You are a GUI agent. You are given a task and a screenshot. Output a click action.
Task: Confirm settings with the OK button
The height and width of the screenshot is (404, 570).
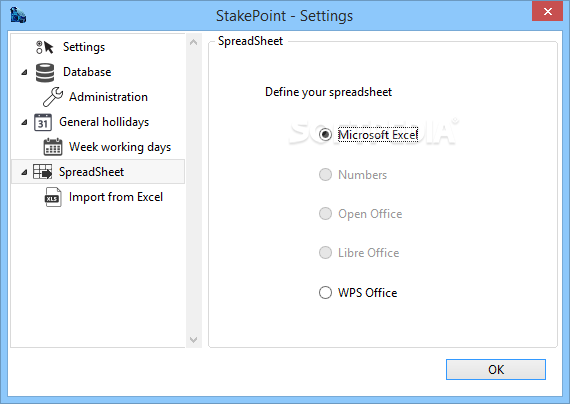click(x=496, y=369)
